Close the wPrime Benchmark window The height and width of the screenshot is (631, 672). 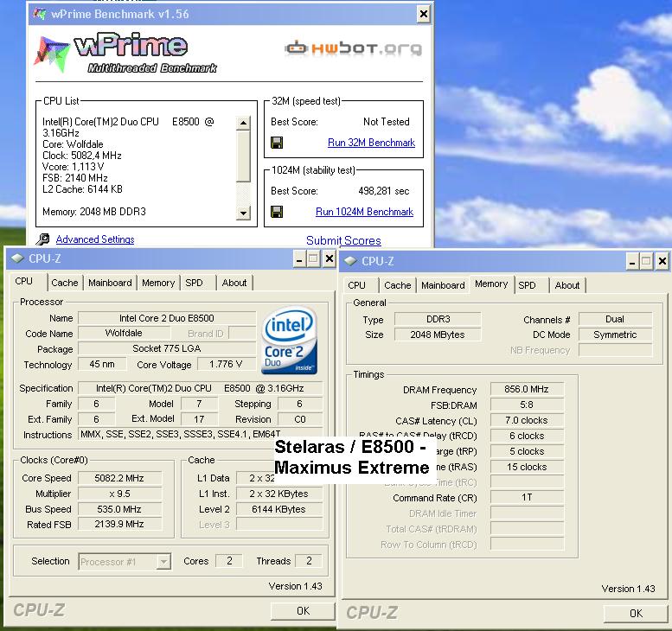424,14
